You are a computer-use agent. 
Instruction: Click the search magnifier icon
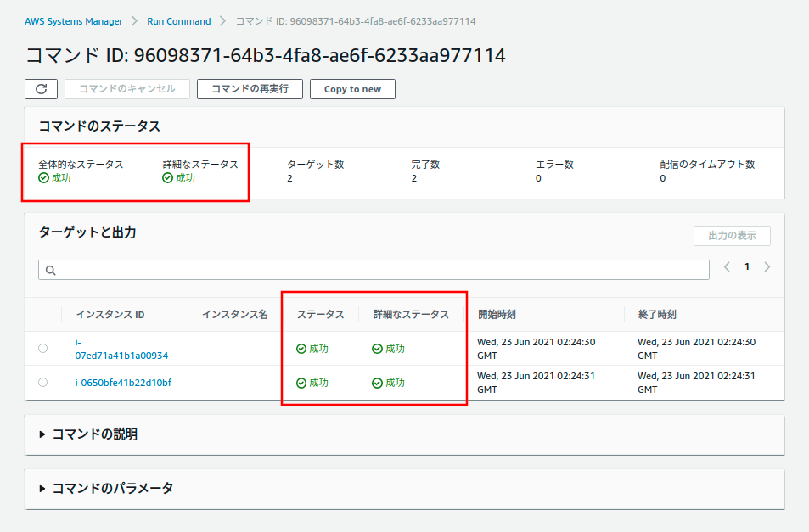(x=50, y=270)
